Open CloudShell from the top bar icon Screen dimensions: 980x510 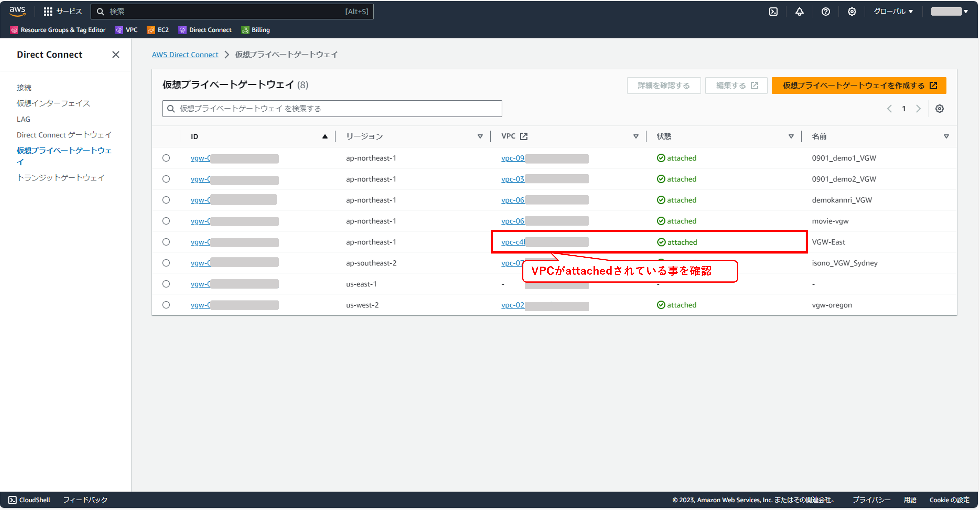(773, 11)
